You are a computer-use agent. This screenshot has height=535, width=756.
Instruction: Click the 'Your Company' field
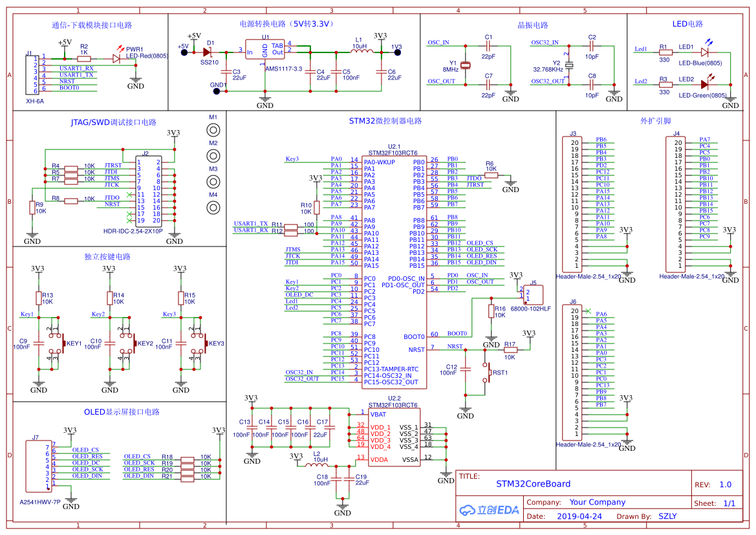click(598, 502)
